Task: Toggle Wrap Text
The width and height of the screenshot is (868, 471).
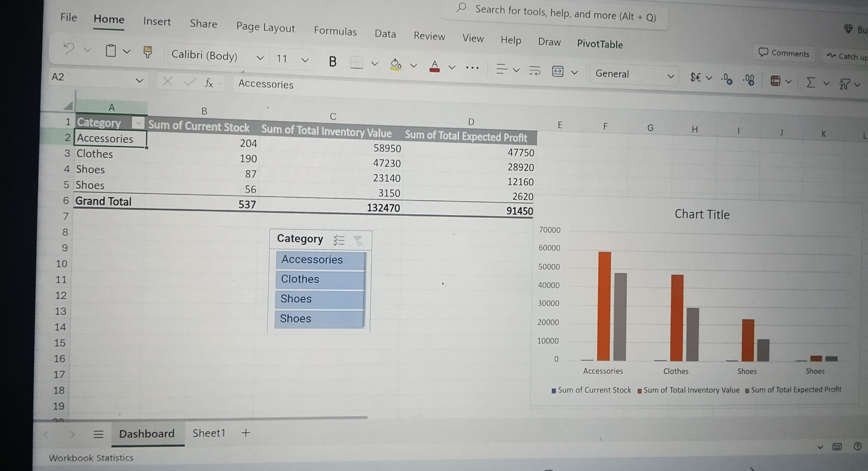Action: point(535,71)
